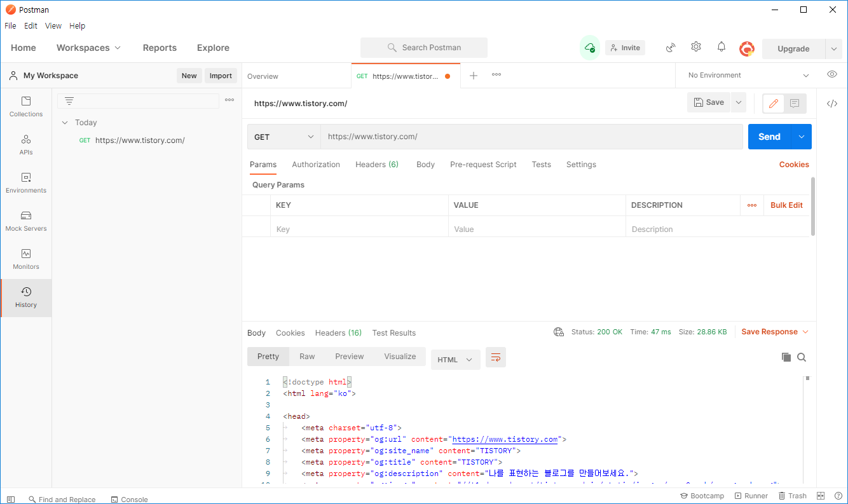
Task: Open the Monitors sidebar panel
Action: 26,259
